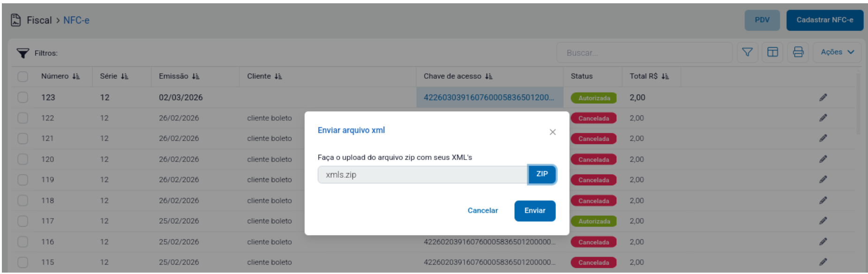Viewport: 868px width, 274px height.
Task: Edit NFC-e 123 with pencil icon
Action: tap(823, 98)
